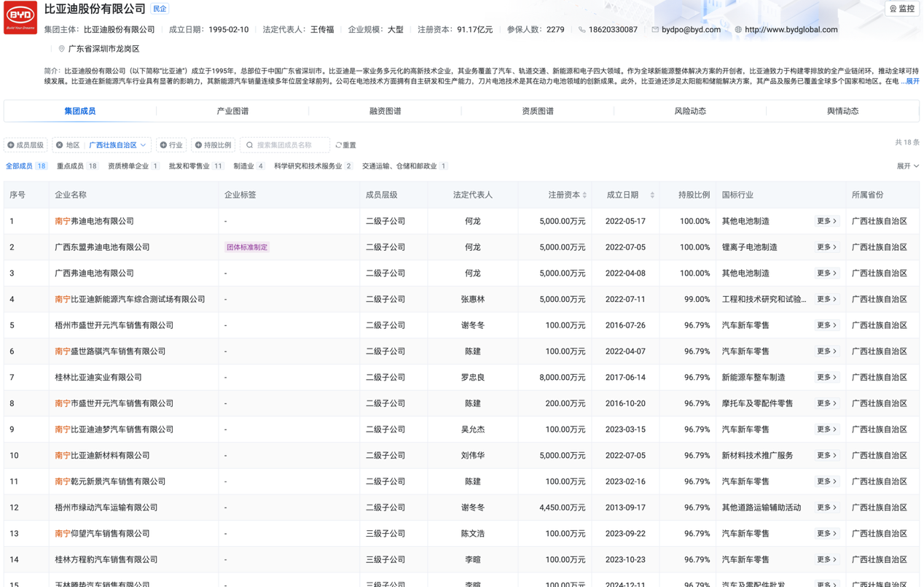This screenshot has height=587, width=924.
Task: Switch to the 融资图谱 tab
Action: tap(385, 111)
